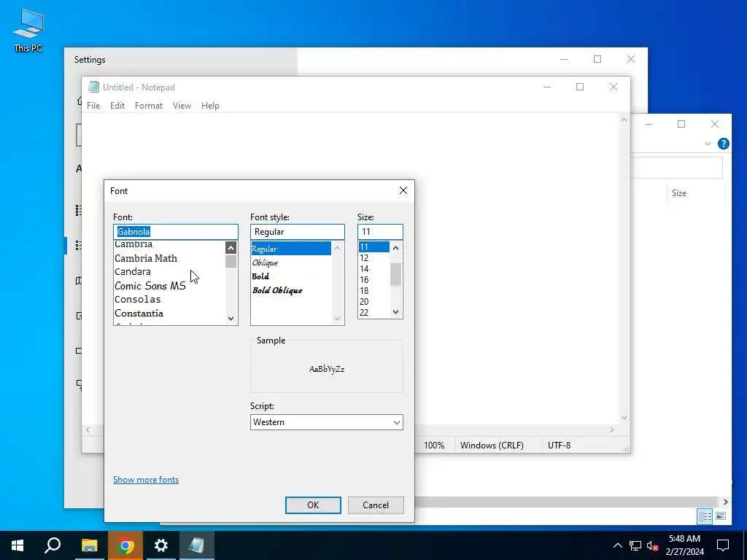Open File Explorer from taskbar
Viewport: 747px width, 560px height.
coord(89,545)
